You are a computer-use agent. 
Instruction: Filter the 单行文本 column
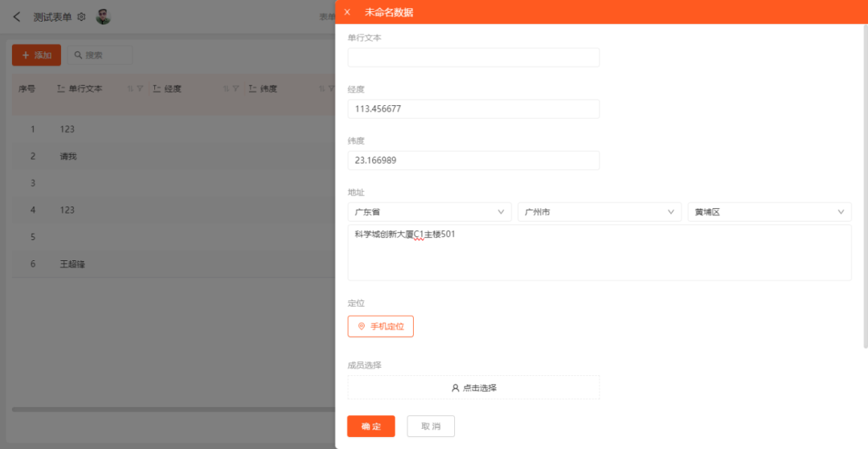140,88
